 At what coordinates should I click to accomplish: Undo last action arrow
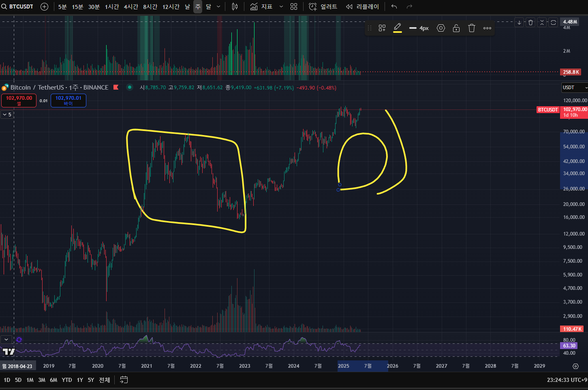coord(394,6)
